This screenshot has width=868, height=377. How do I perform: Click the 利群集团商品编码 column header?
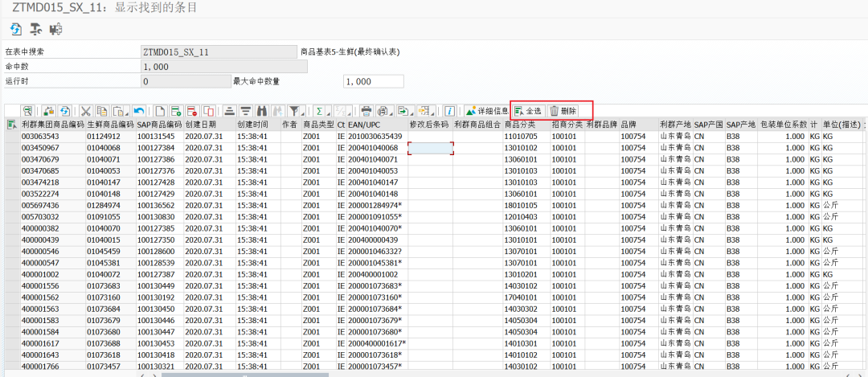pos(52,125)
